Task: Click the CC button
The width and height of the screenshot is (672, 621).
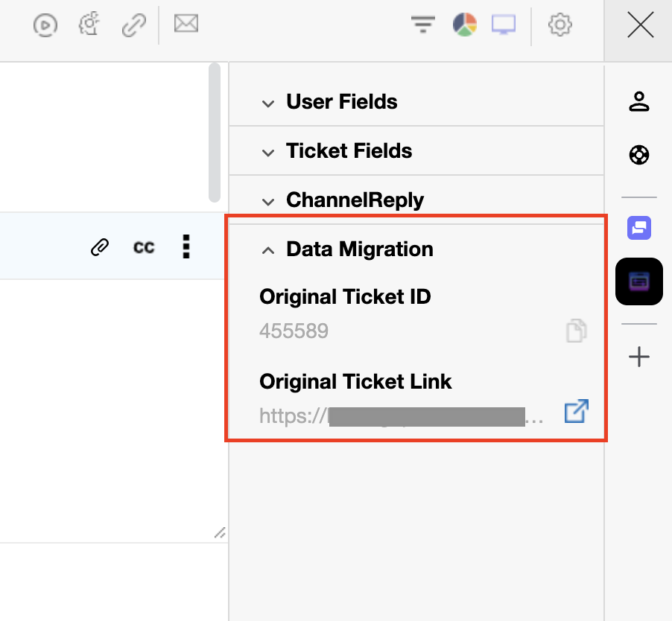Action: tap(144, 247)
